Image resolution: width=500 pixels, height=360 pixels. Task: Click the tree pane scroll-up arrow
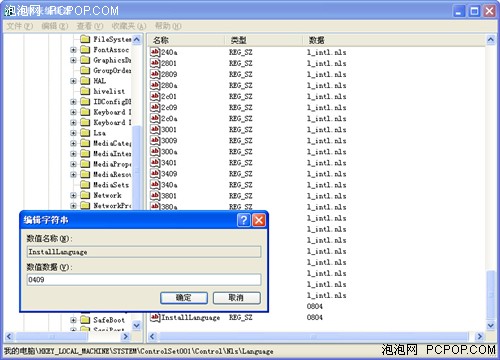click(x=137, y=40)
